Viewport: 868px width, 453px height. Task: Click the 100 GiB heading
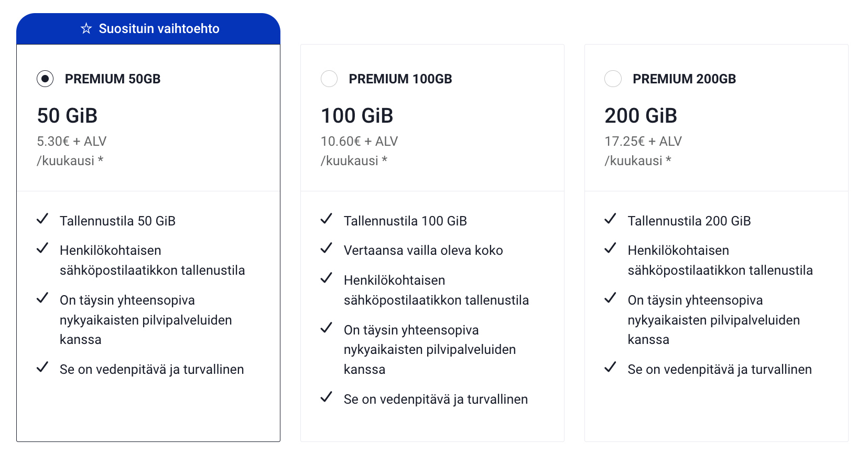(x=357, y=115)
